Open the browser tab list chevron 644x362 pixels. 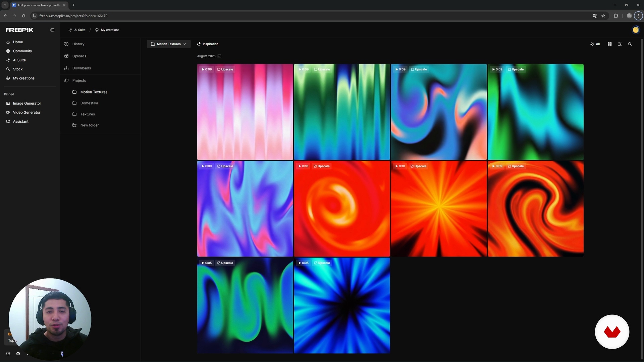(x=5, y=5)
